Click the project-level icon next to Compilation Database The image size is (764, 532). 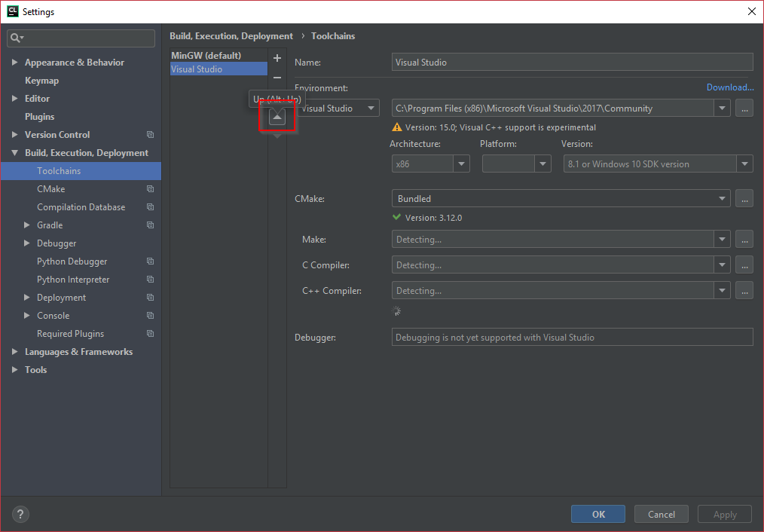point(150,207)
